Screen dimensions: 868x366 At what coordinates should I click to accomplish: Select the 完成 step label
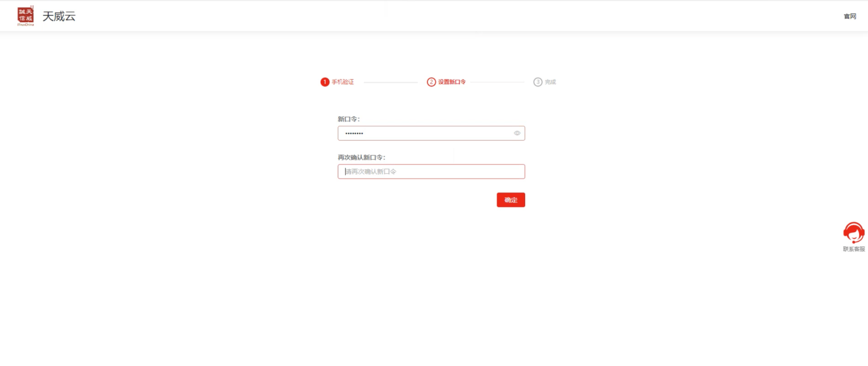click(x=550, y=82)
